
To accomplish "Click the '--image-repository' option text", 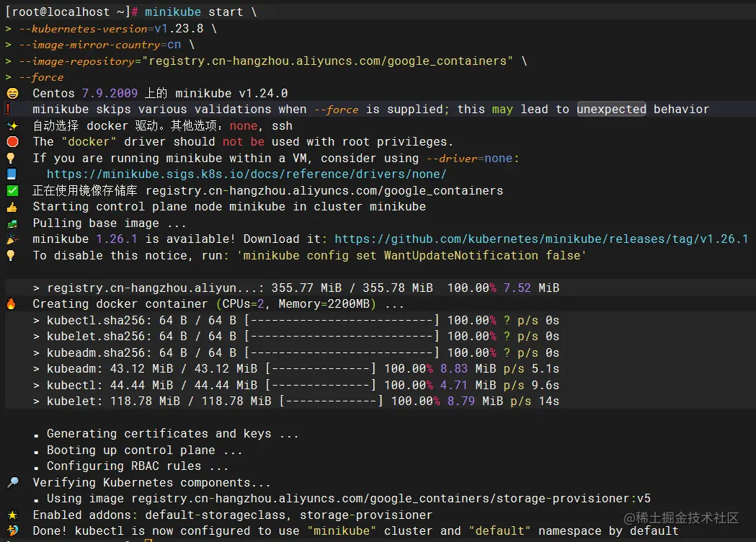I will click(77, 61).
